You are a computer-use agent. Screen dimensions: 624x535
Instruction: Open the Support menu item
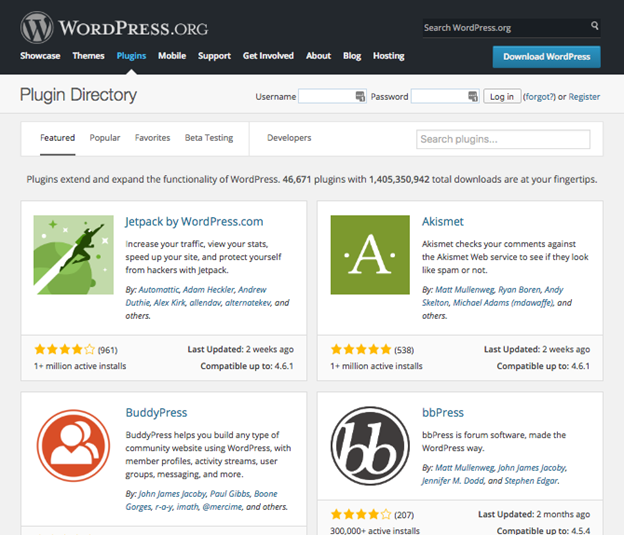[214, 56]
